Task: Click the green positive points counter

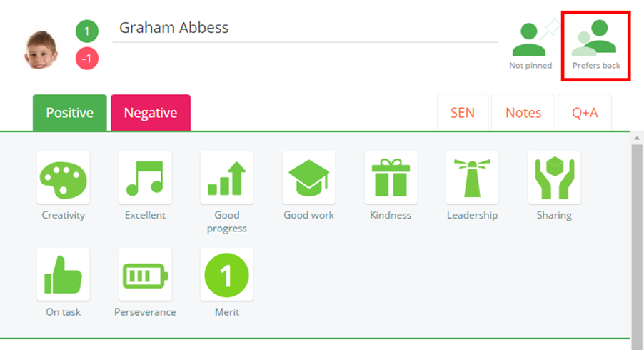Action: tap(86, 32)
